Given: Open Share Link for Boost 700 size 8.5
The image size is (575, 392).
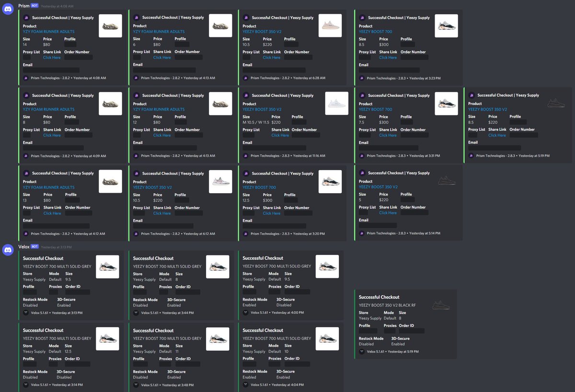Looking at the screenshot, I should [x=388, y=57].
